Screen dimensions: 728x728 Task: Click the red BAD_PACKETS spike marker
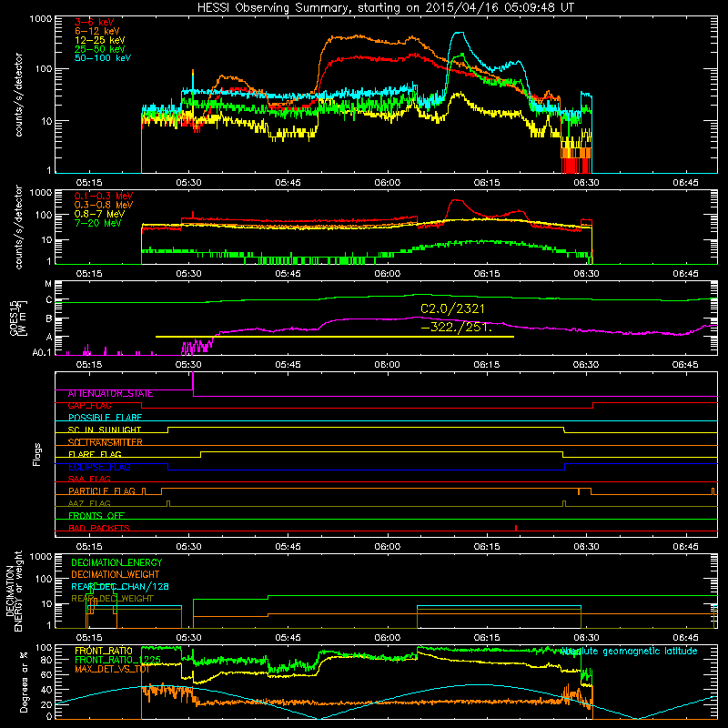pyautogui.click(x=516, y=528)
